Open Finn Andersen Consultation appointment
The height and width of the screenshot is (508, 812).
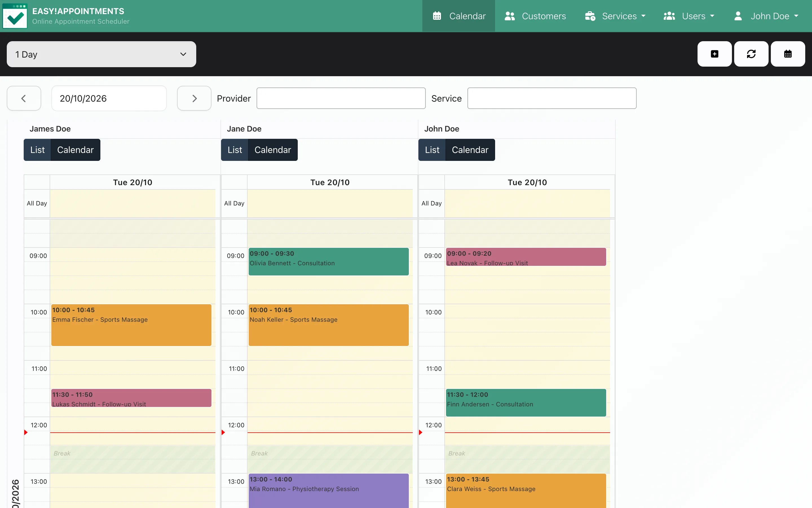[x=526, y=402]
